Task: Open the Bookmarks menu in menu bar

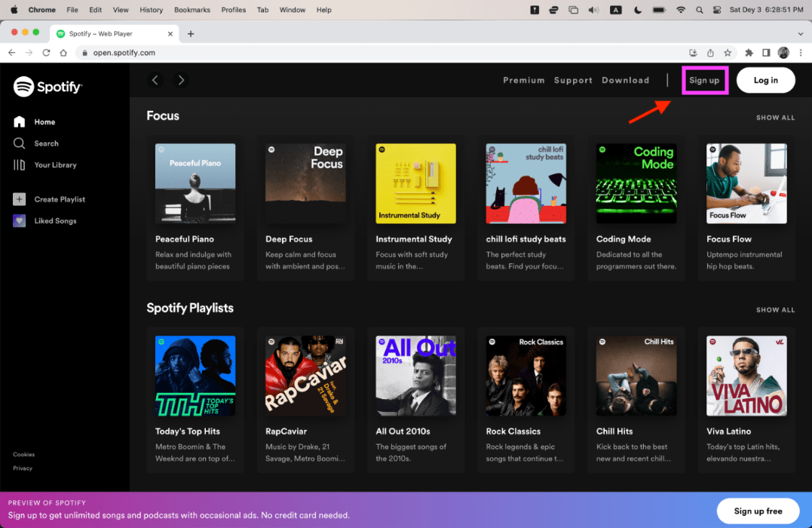Action: coord(192,10)
